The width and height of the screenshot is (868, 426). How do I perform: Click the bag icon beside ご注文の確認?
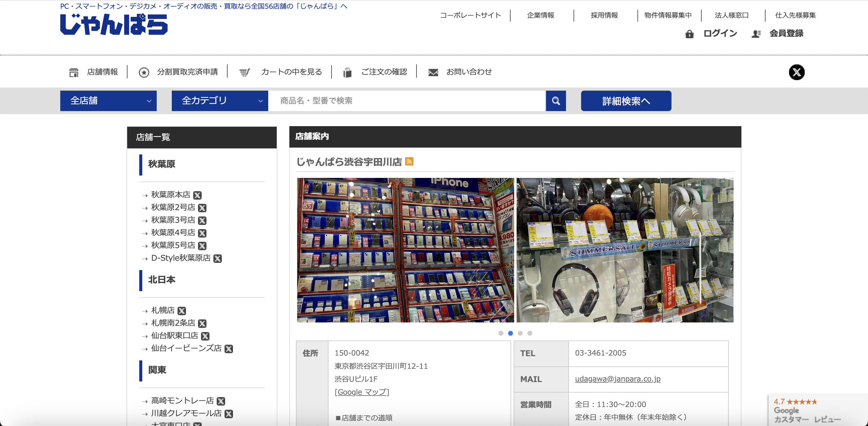tap(348, 72)
